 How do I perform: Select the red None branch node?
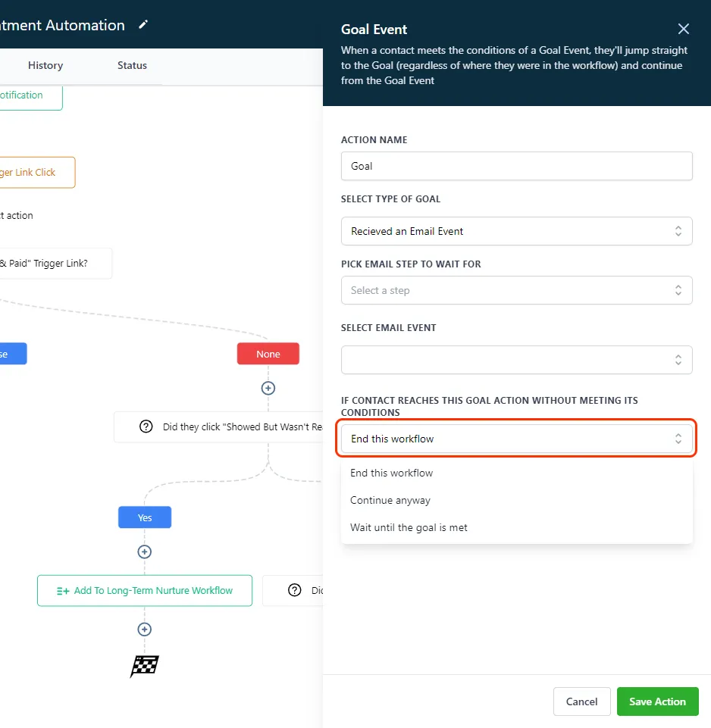268,354
